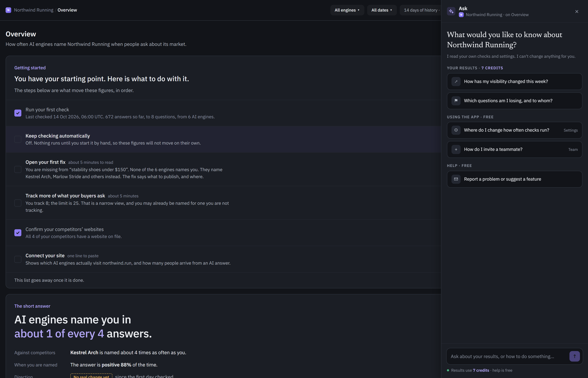The image size is (588, 378).
Task: Click the 7 credits link in footer
Action: (481, 370)
